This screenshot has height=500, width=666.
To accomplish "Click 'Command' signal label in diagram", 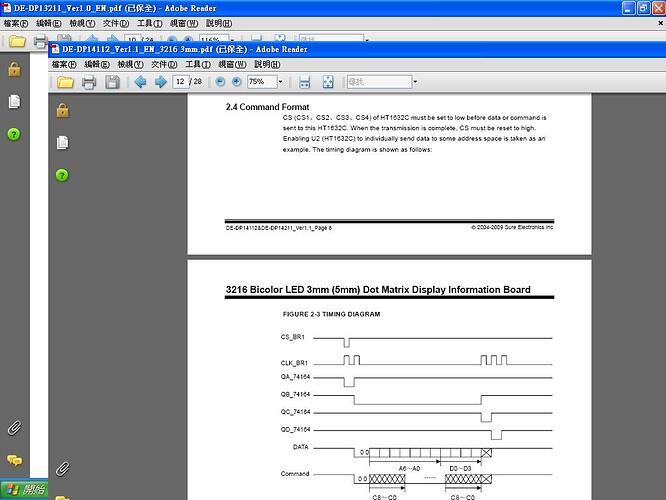I will click(295, 474).
